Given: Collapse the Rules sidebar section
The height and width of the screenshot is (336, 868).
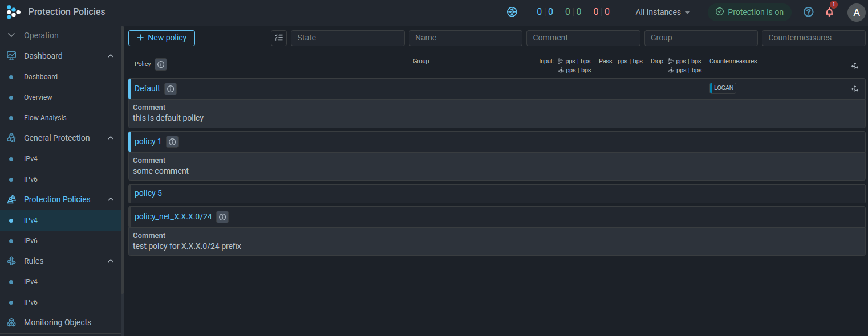Looking at the screenshot, I should click(111, 261).
